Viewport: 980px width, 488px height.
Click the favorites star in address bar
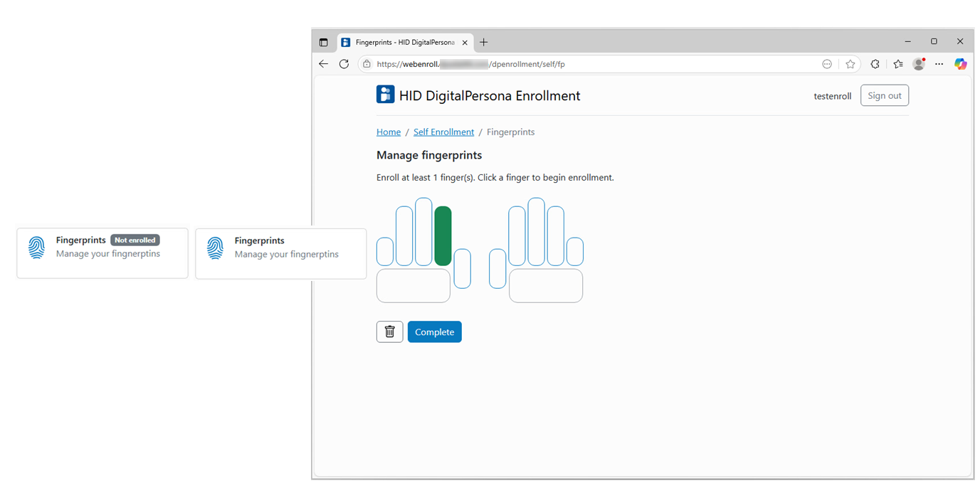point(850,64)
